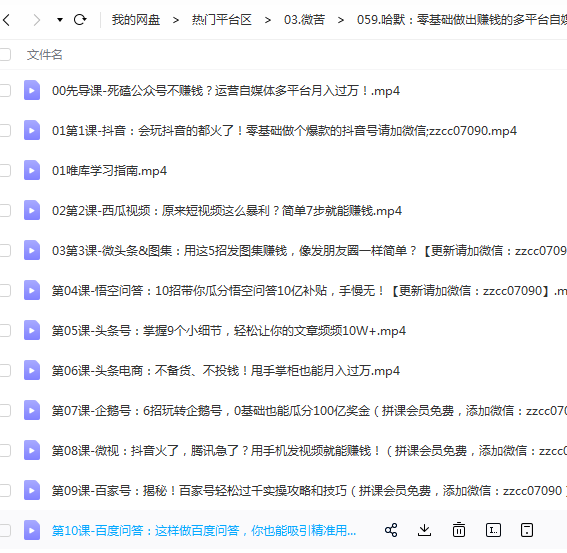
Task: Download the 第10课-百度问答 file
Action: click(424, 530)
